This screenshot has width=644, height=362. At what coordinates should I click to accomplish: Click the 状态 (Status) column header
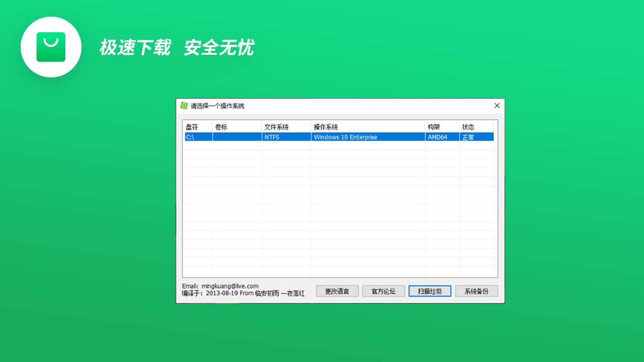pyautogui.click(x=468, y=127)
